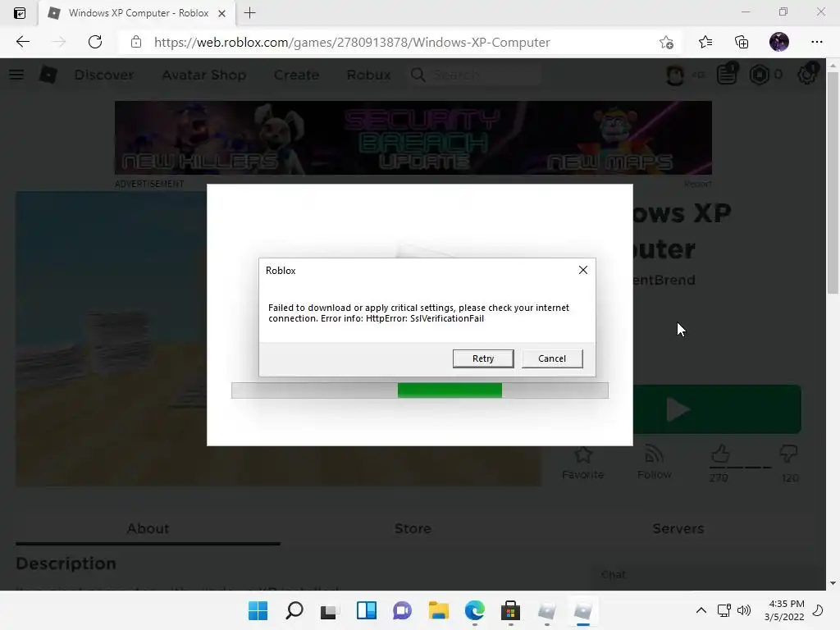The width and height of the screenshot is (840, 630).
Task: Click the game thumbnail image
Action: [112, 339]
